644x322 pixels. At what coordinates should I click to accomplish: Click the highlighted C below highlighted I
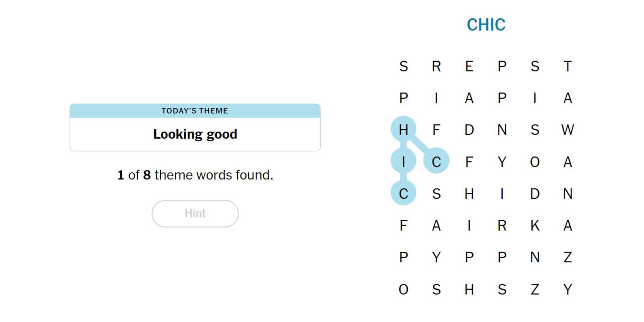pyautogui.click(x=404, y=193)
